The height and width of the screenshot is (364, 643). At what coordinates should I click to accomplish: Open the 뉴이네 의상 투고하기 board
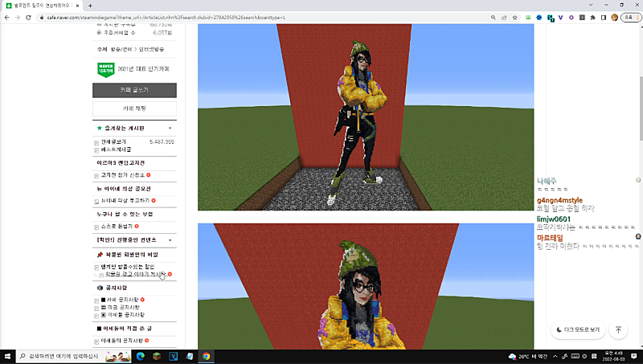(x=125, y=200)
